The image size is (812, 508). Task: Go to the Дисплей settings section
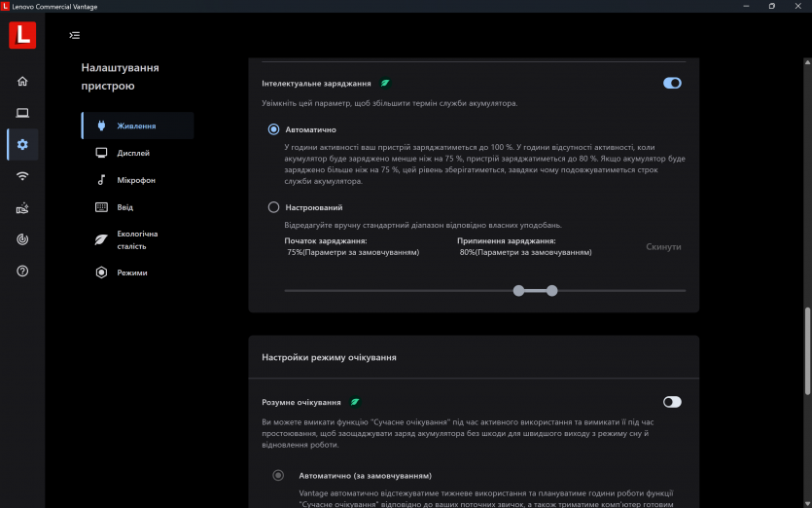pyautogui.click(x=133, y=153)
